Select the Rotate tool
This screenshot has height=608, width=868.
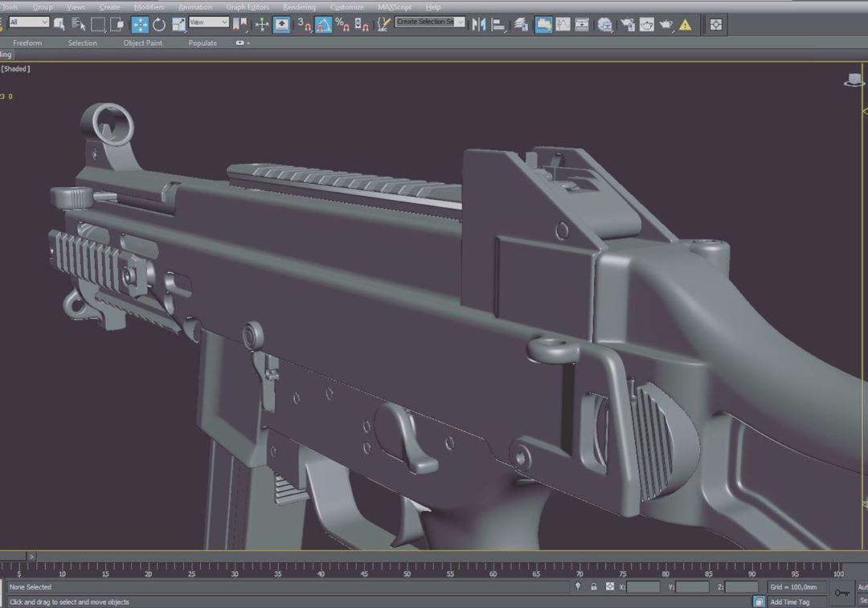[159, 24]
